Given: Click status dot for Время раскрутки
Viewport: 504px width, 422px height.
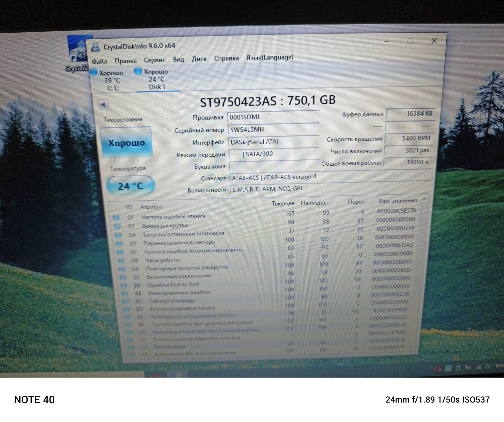Looking at the screenshot, I should point(117,226).
